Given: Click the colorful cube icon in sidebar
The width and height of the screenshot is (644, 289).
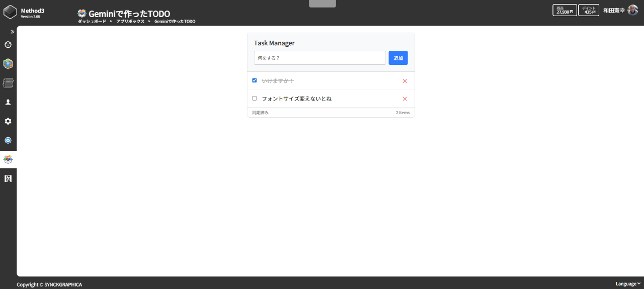Looking at the screenshot, I should pyautogui.click(x=8, y=64).
